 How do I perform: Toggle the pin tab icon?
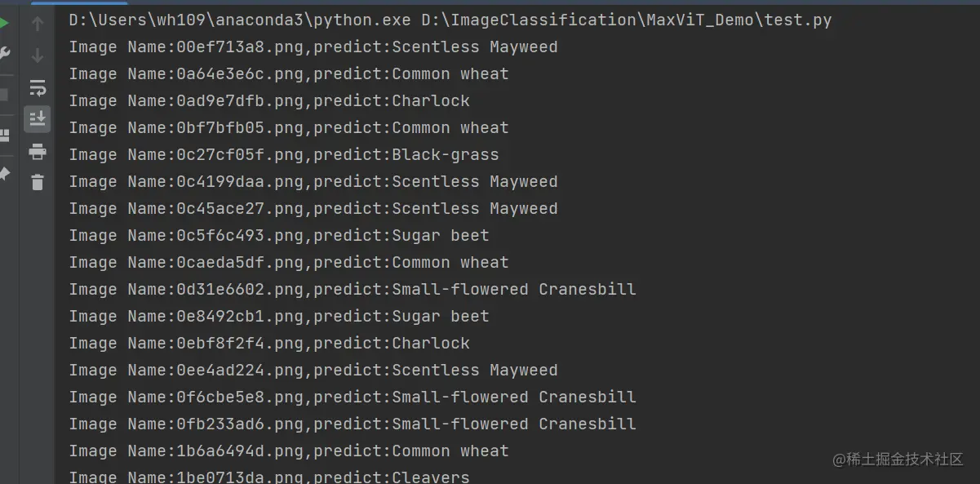[x=4, y=174]
